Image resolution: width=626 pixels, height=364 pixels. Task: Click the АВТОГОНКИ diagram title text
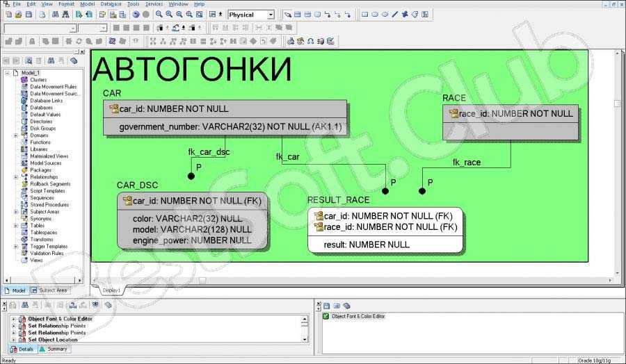pyautogui.click(x=193, y=69)
